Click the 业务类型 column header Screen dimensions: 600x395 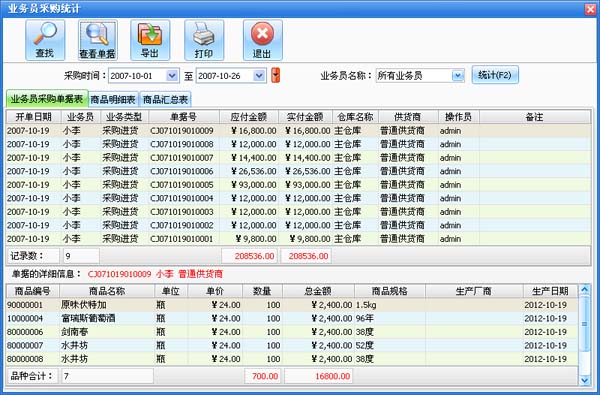[x=124, y=117]
